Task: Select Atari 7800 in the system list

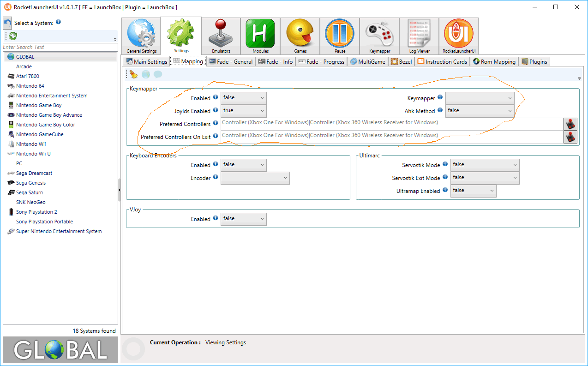Action: [x=28, y=76]
